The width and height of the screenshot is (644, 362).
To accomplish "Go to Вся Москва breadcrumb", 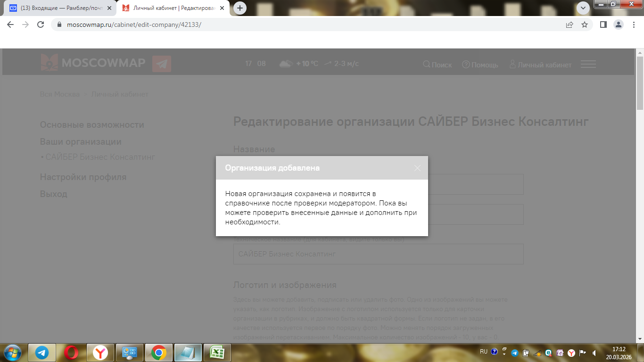I will coord(60,94).
